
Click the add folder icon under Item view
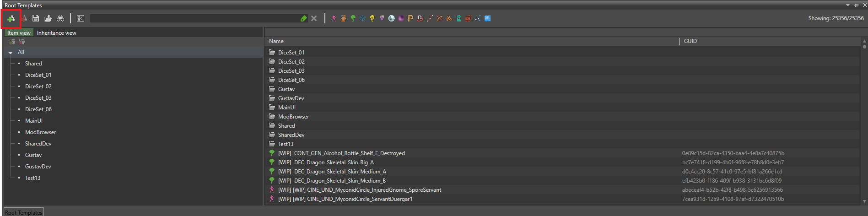[12, 42]
